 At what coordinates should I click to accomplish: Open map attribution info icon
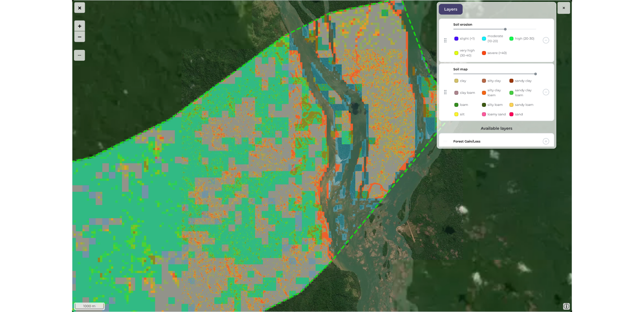[566, 306]
